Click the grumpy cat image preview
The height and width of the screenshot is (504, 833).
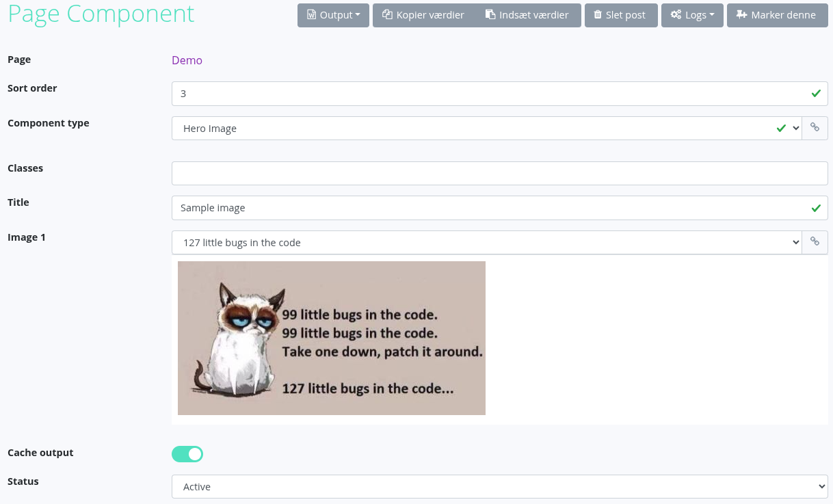332,338
